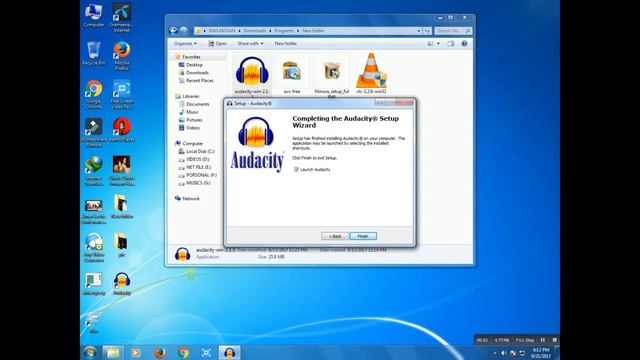This screenshot has height=360, width=640.
Task: Select Recent Places under Favorites
Action: pos(200,80)
